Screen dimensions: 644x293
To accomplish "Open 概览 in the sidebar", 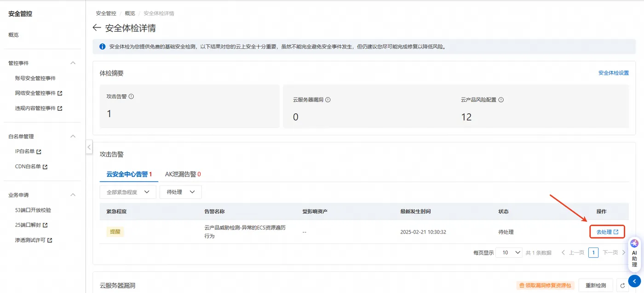I will (x=13, y=35).
